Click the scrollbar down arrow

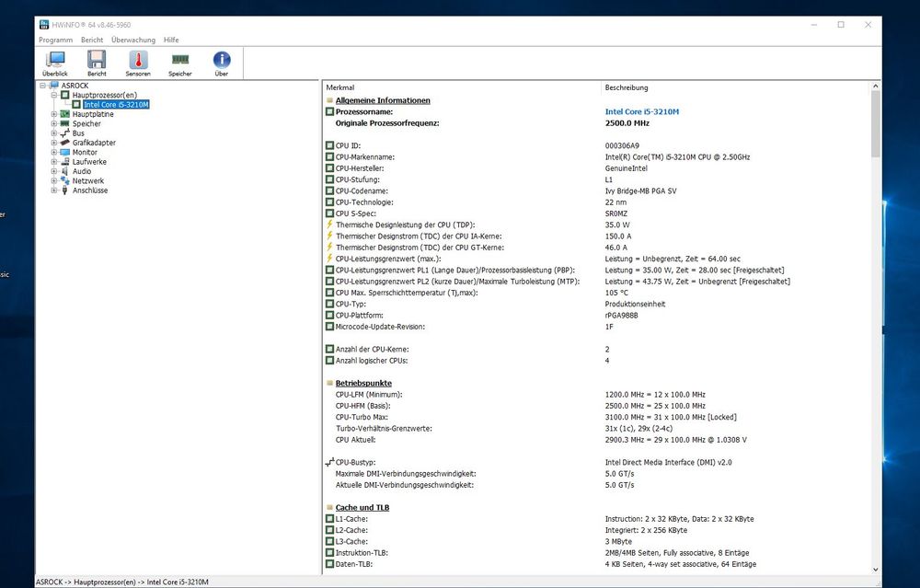pyautogui.click(x=876, y=570)
